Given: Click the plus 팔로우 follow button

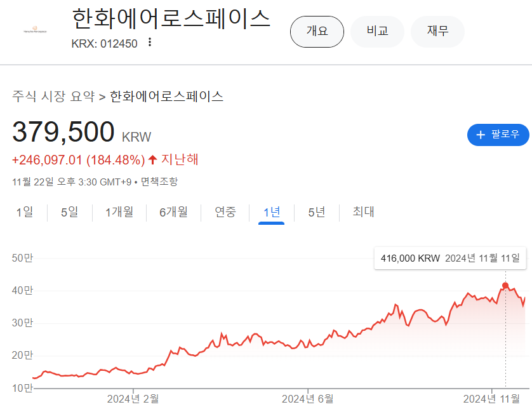Looking at the screenshot, I should pyautogui.click(x=498, y=135).
